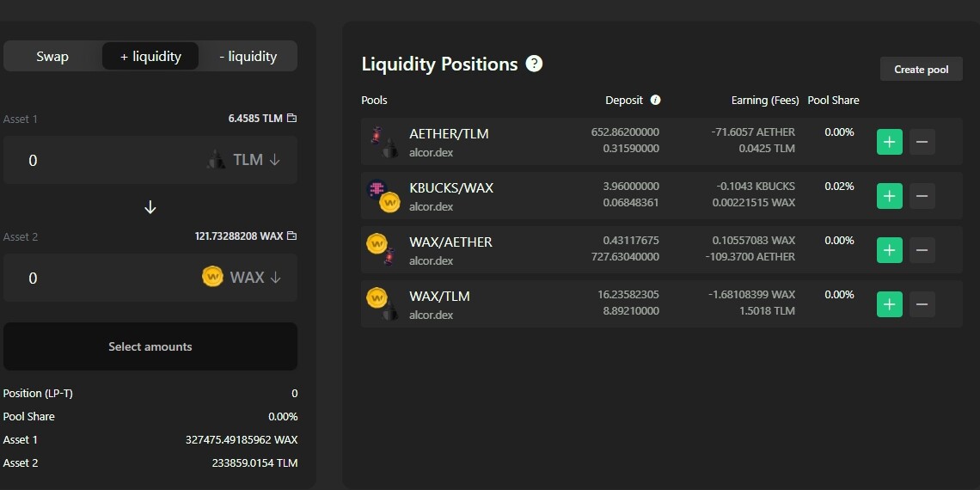Click green plus for WAX/TLM pool
Image resolution: width=980 pixels, height=490 pixels.
890,304
